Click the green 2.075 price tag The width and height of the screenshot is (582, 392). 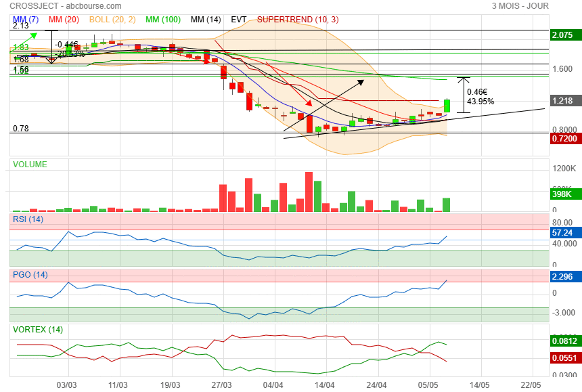pos(565,35)
